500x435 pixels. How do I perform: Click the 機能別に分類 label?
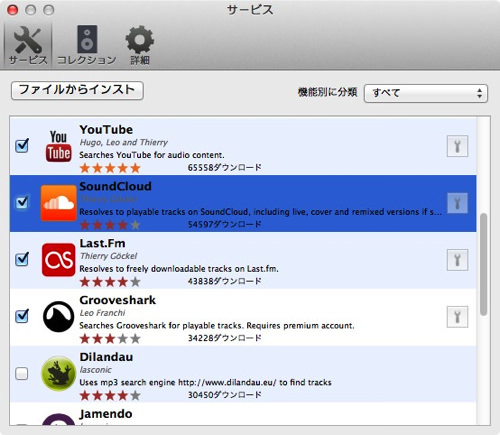tap(327, 92)
